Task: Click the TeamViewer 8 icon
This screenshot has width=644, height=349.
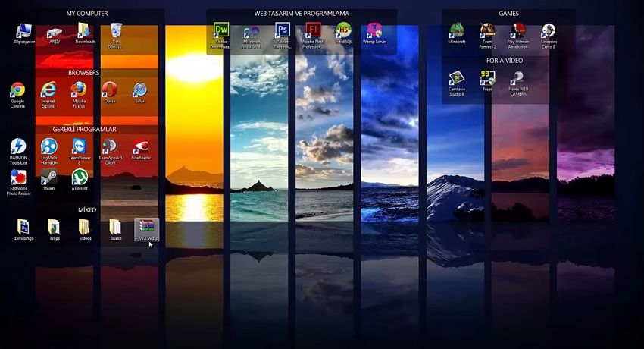Action: pyautogui.click(x=79, y=147)
